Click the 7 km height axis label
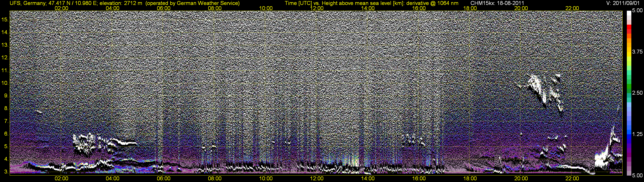This screenshot has height=182, width=644. click(x=6, y=121)
